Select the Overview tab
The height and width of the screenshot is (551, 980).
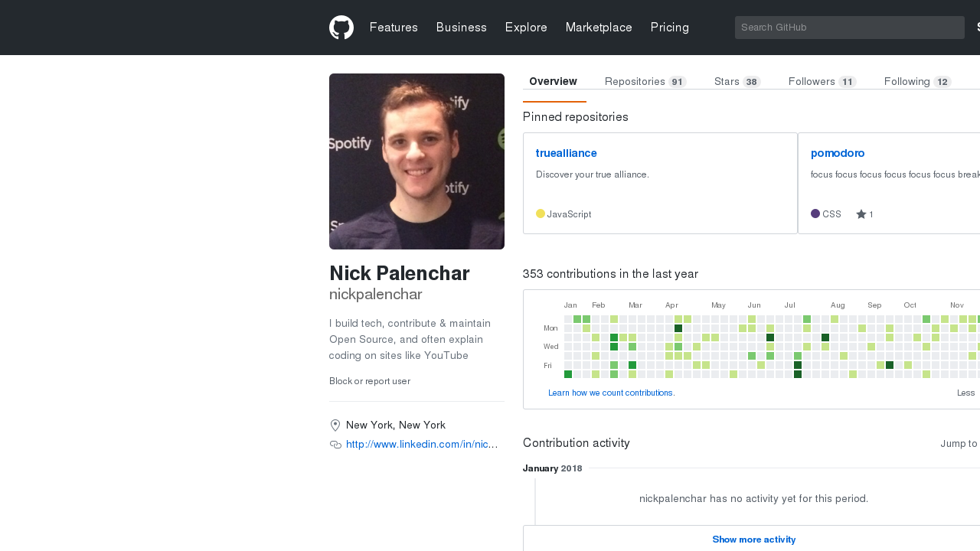(x=554, y=82)
